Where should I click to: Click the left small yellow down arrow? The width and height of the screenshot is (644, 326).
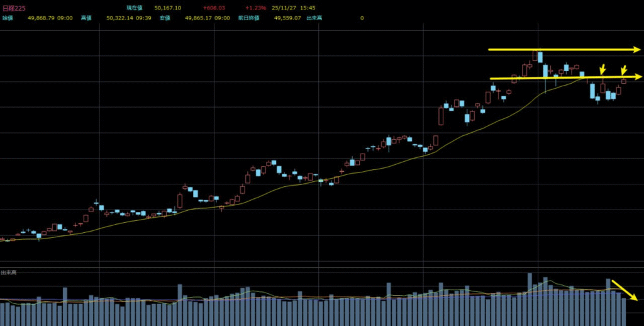tap(602, 69)
